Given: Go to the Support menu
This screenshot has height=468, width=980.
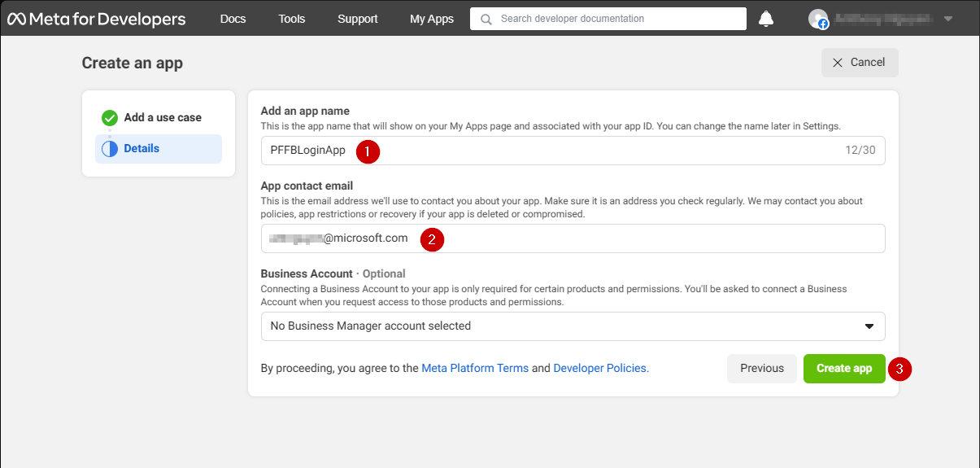Looking at the screenshot, I should point(358,19).
